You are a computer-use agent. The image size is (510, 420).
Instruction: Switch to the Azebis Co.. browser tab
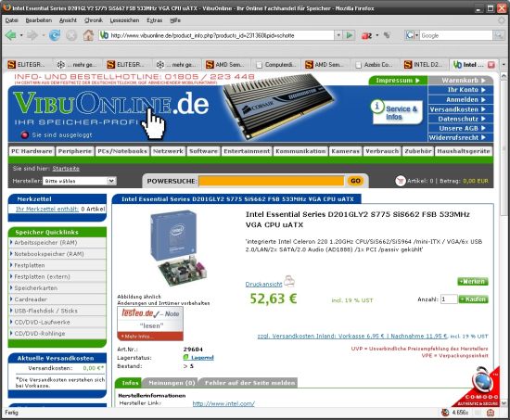(x=374, y=65)
